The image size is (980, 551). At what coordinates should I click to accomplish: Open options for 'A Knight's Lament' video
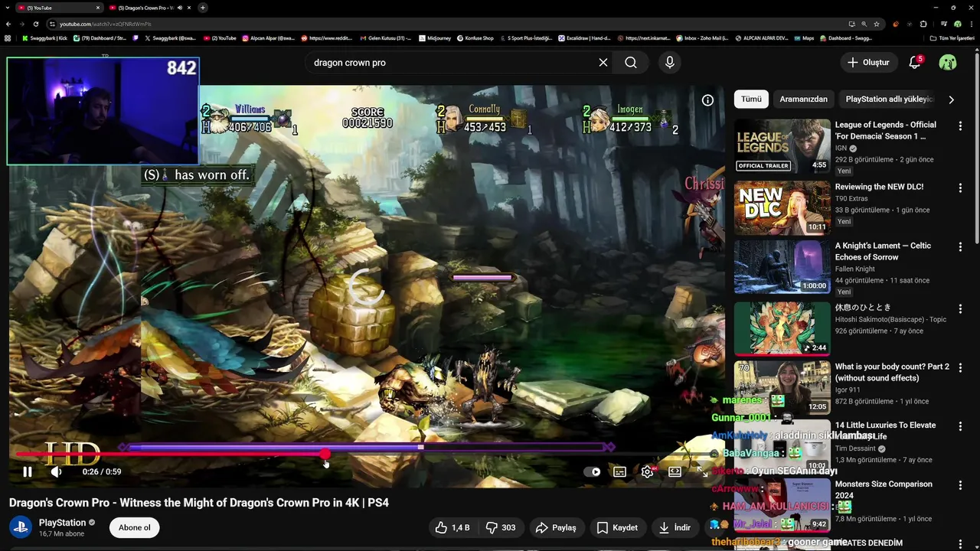pyautogui.click(x=960, y=246)
